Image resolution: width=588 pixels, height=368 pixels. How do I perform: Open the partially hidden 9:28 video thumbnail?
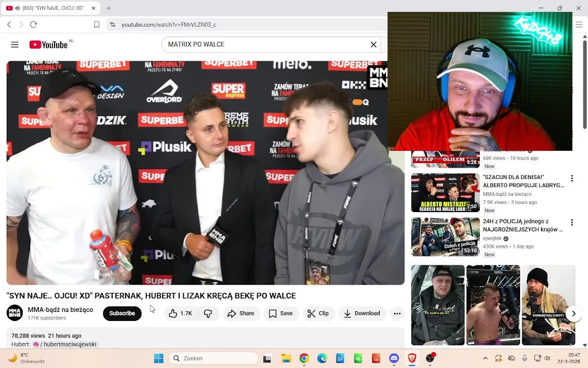coord(445,159)
